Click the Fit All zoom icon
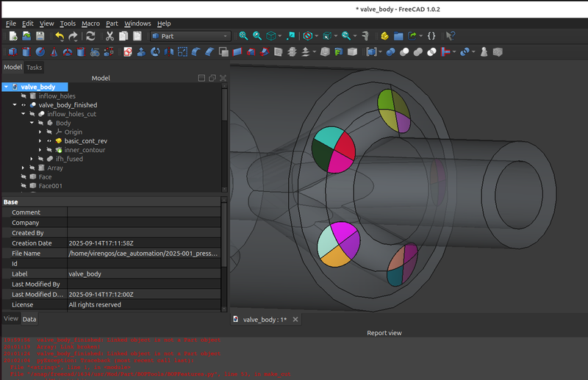Image resolution: width=588 pixels, height=380 pixels. click(x=243, y=36)
